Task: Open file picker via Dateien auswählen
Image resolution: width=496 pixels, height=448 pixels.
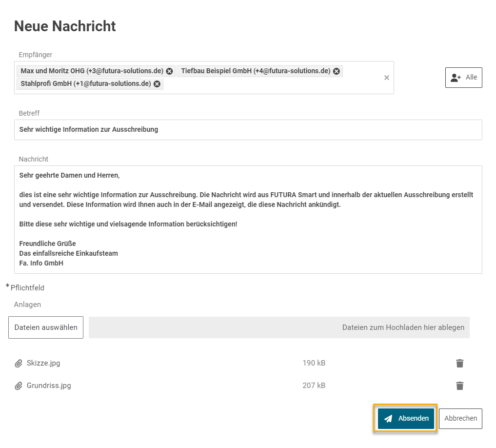Action: (x=46, y=327)
